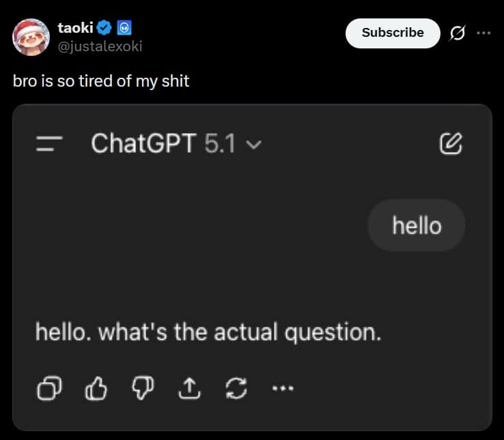Dislike the response with thumbs down
The height and width of the screenshot is (440, 504).
pos(141,387)
